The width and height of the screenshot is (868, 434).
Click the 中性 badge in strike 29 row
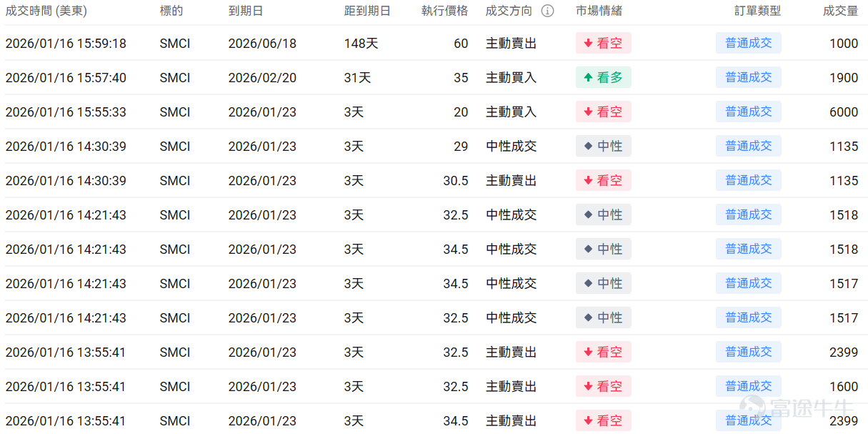(604, 146)
